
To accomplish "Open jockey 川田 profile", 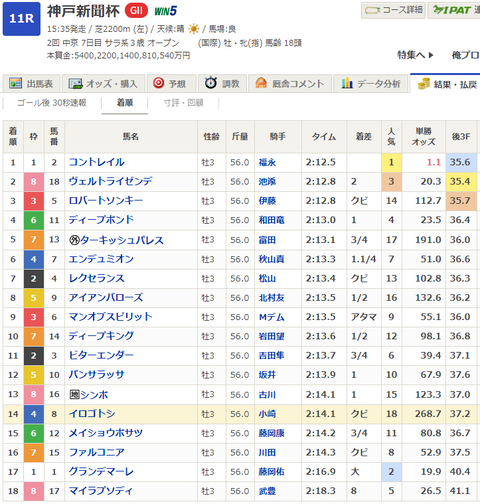I will point(267,453).
